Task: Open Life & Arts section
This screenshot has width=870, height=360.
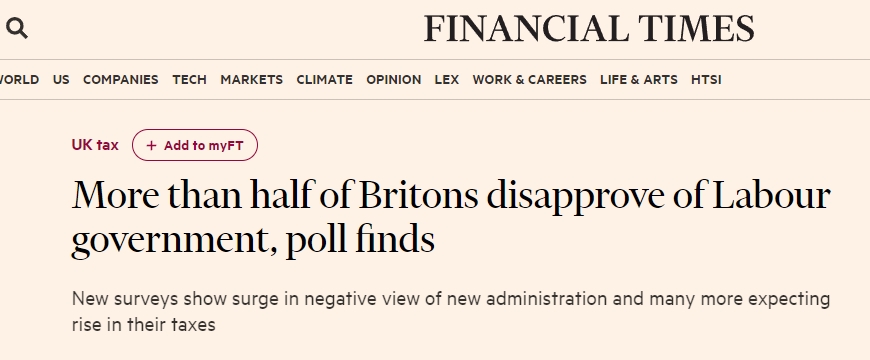Action: [639, 80]
